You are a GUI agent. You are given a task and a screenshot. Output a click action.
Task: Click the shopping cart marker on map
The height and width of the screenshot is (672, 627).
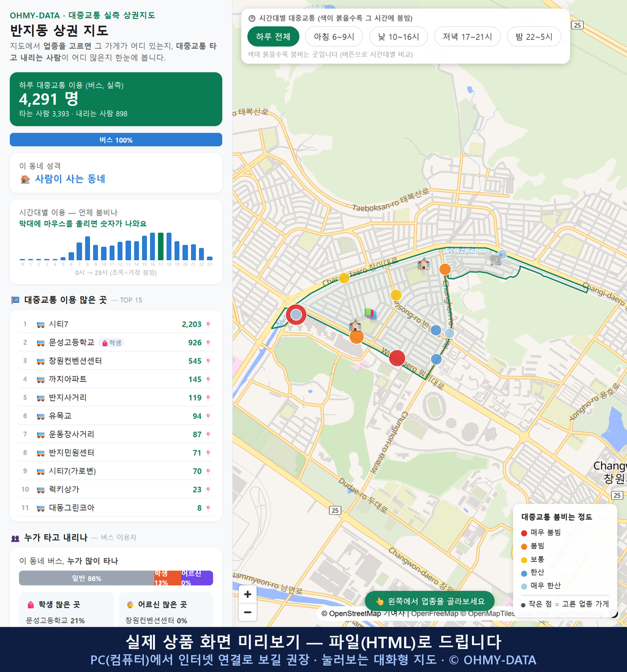495,259
